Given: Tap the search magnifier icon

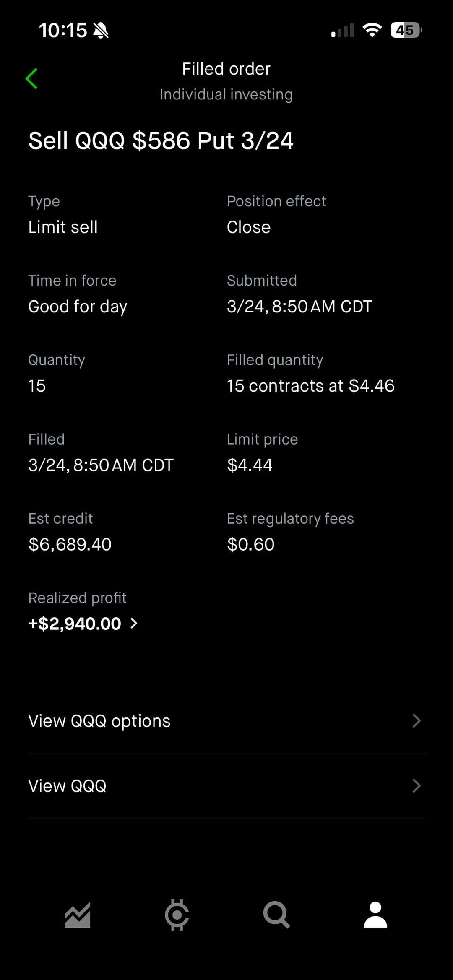Looking at the screenshot, I should pyautogui.click(x=276, y=915).
